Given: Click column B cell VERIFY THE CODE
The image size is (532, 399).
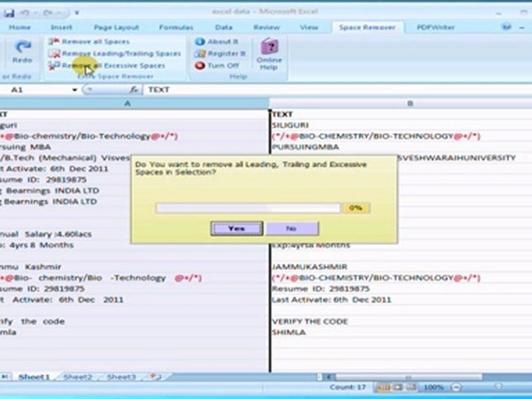Looking at the screenshot, I should coord(401,321).
